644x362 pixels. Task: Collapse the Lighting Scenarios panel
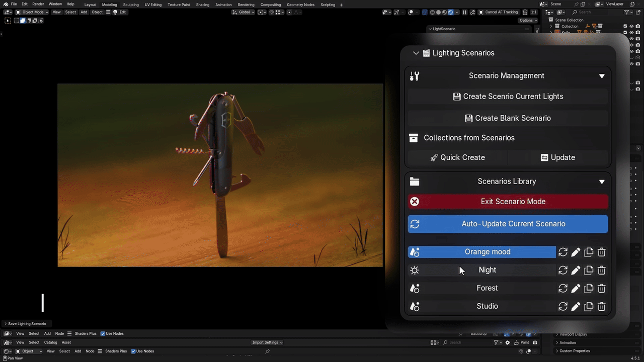(416, 53)
